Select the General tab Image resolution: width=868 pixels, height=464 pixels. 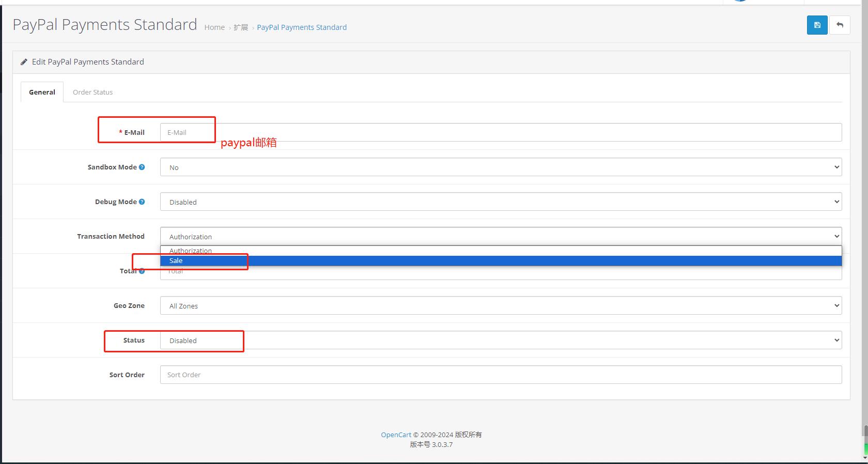pos(42,92)
